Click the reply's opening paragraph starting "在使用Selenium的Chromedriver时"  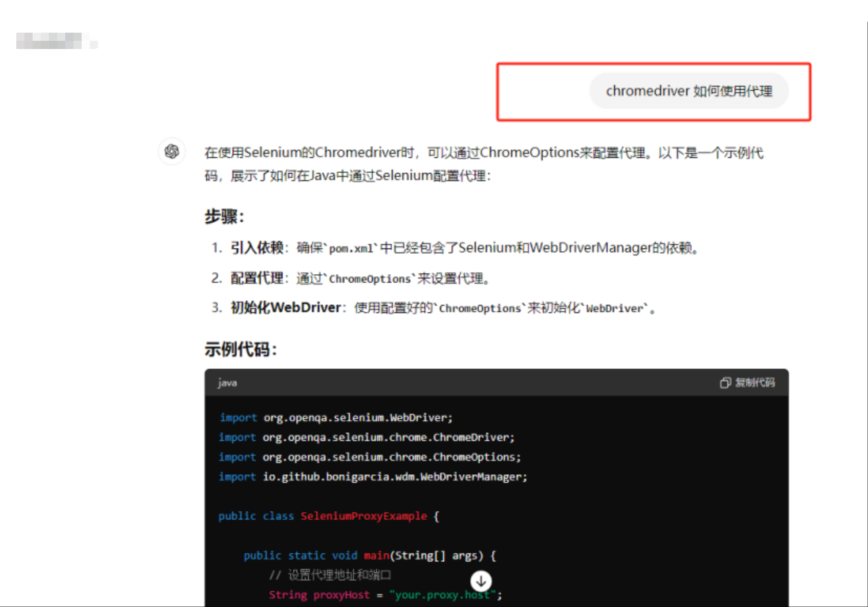484,164
